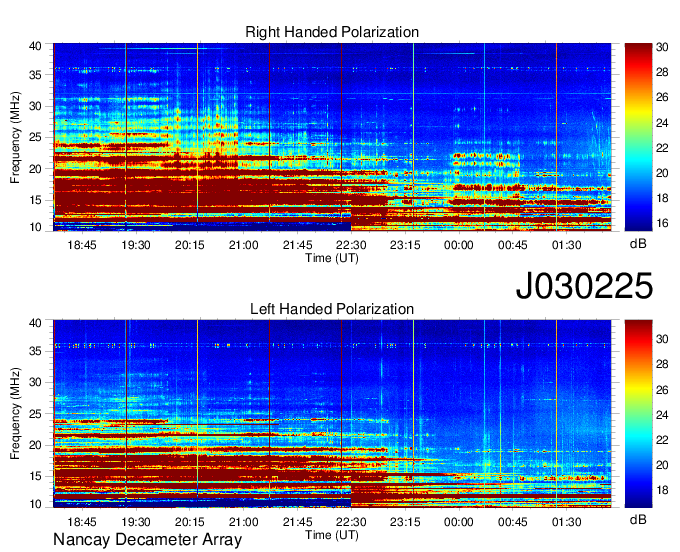Click the 25 MHz frequency tick of Left Handed plot

pos(35,414)
